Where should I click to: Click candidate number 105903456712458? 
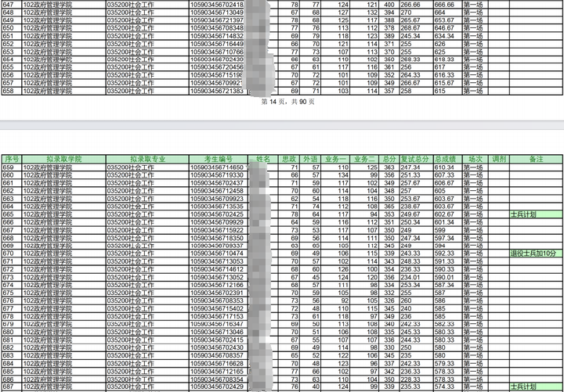(217, 191)
